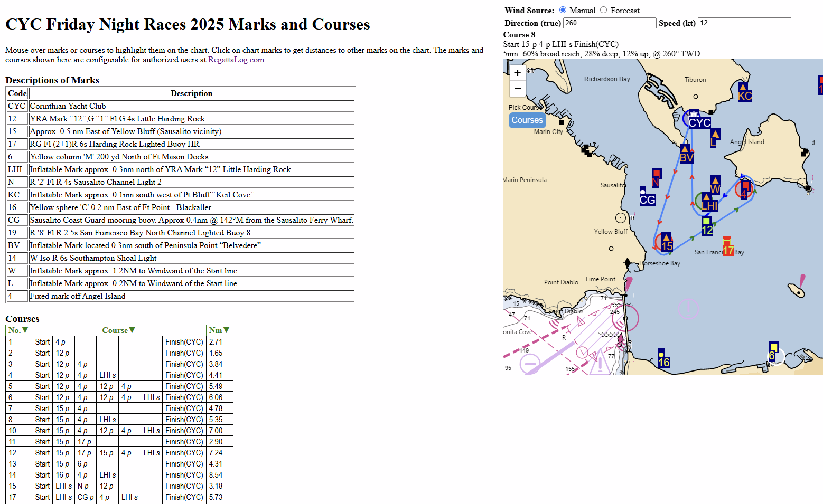This screenshot has width=823, height=504.
Task: Click the BV Belvedere mark on chart
Action: pyautogui.click(x=686, y=154)
